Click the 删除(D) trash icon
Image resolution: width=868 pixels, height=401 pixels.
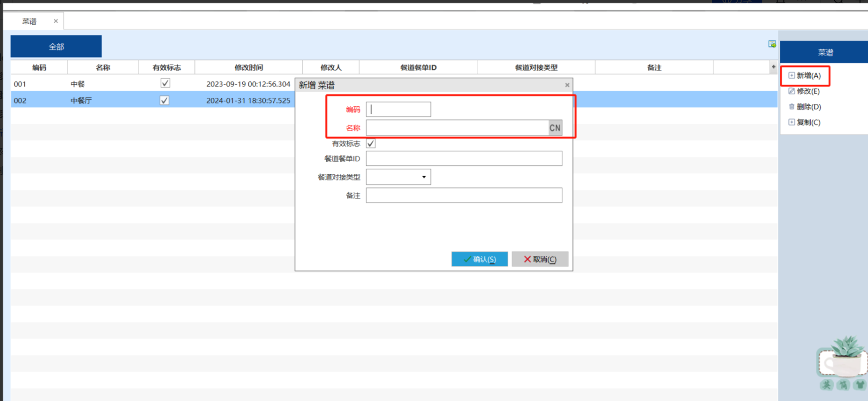coord(791,107)
